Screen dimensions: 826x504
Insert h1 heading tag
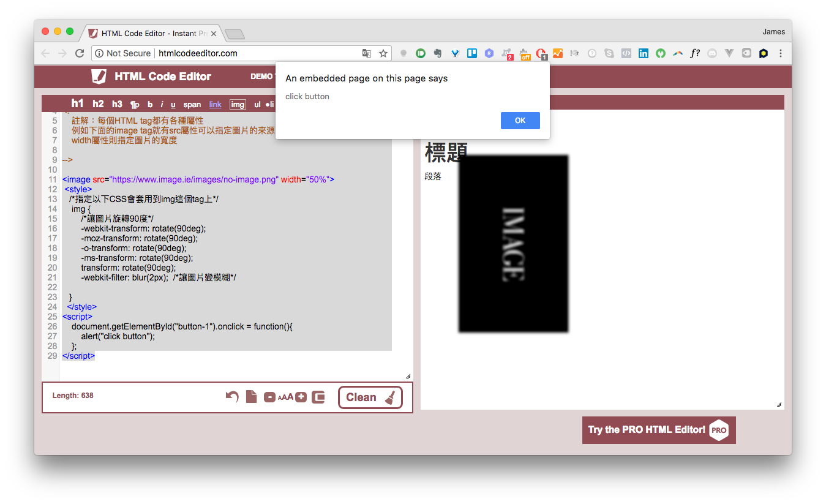[77, 103]
